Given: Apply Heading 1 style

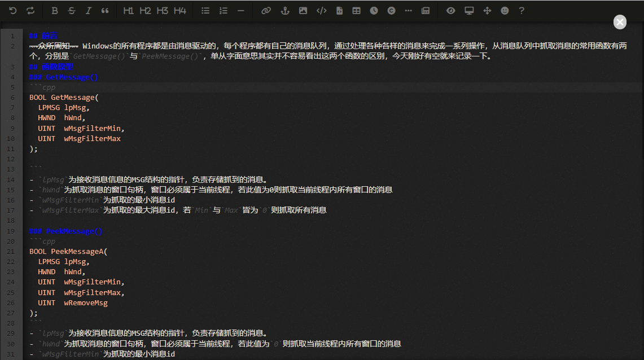Looking at the screenshot, I should point(128,10).
